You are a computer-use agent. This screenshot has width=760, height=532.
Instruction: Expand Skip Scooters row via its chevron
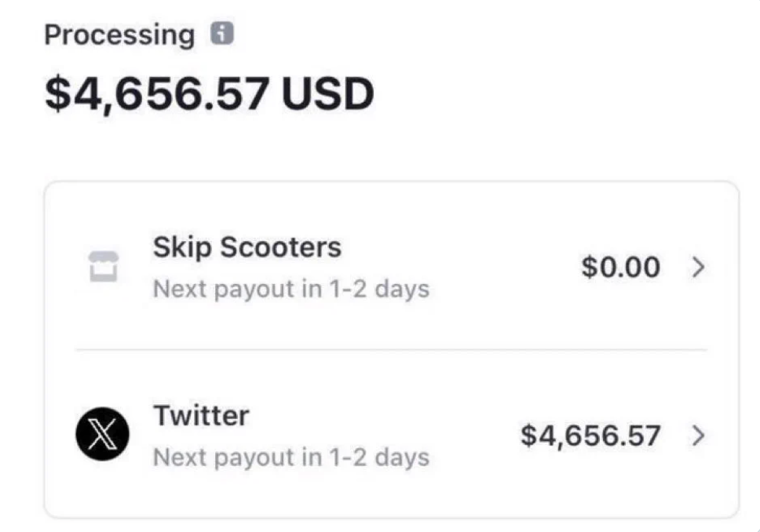click(698, 267)
